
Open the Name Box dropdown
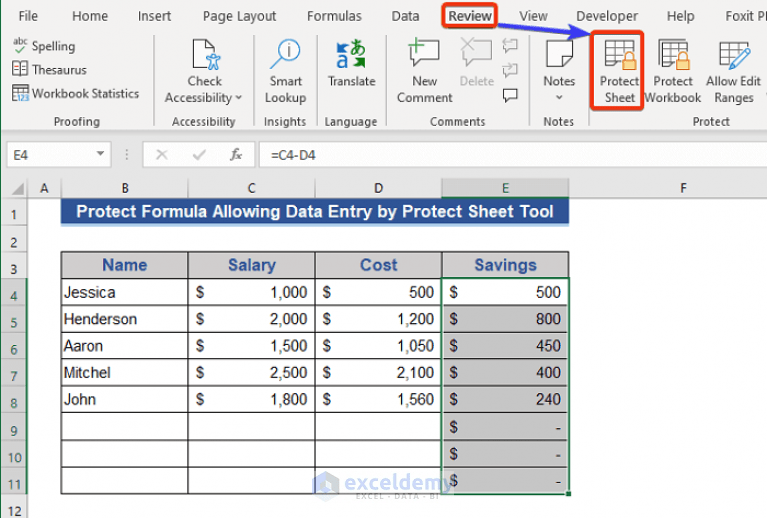[x=100, y=154]
